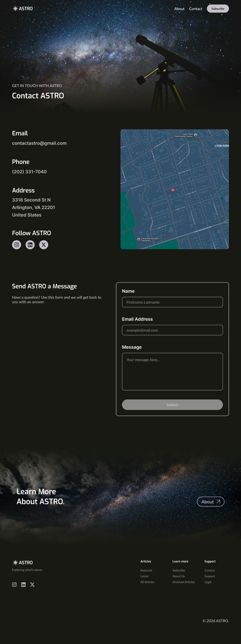Click the Submit button of the form

pyautogui.click(x=172, y=405)
